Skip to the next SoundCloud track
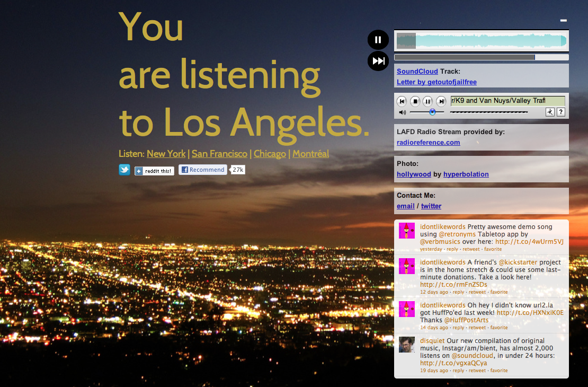Viewport: 588px width, 387px height. coord(378,60)
